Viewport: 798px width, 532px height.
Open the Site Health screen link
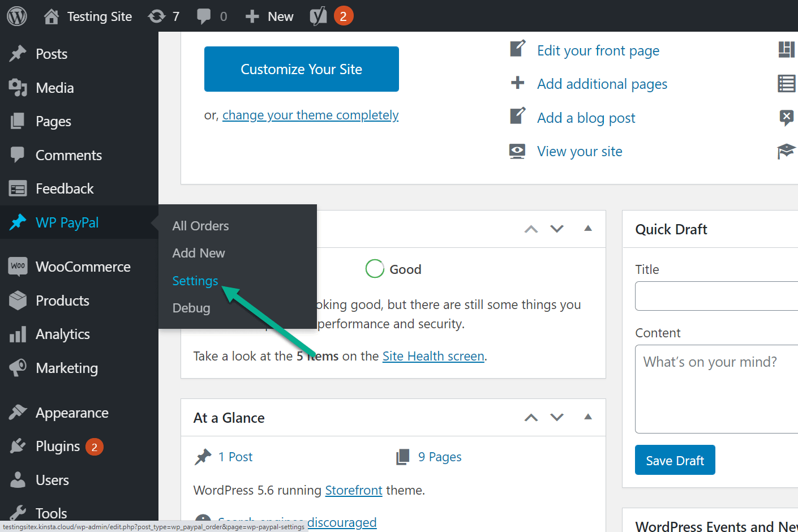coord(433,356)
